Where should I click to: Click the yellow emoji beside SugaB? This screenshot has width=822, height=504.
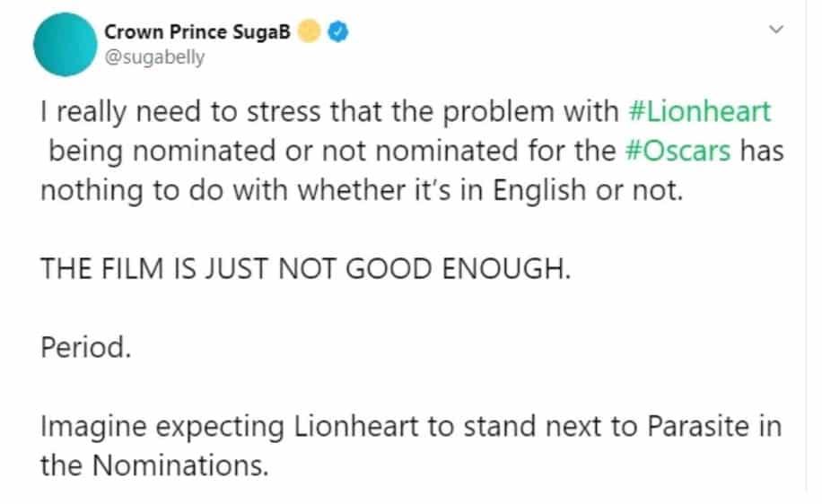point(310,30)
